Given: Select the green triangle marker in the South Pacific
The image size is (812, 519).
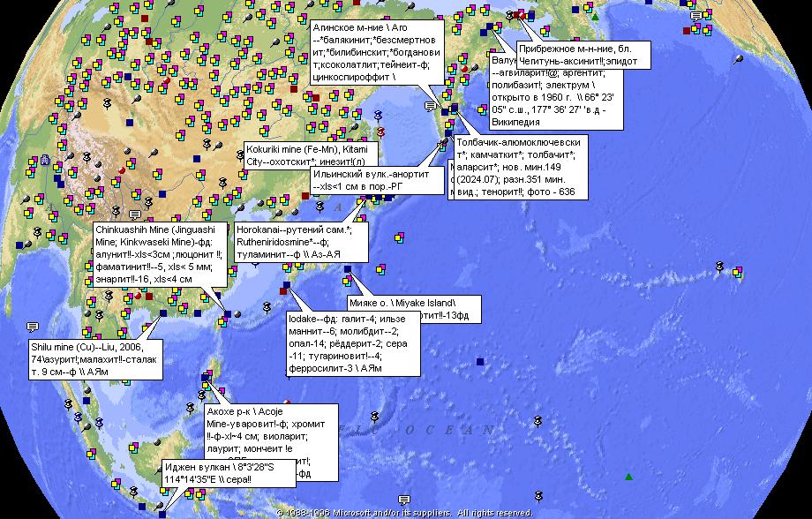Looking at the screenshot, I should pyautogui.click(x=628, y=477).
